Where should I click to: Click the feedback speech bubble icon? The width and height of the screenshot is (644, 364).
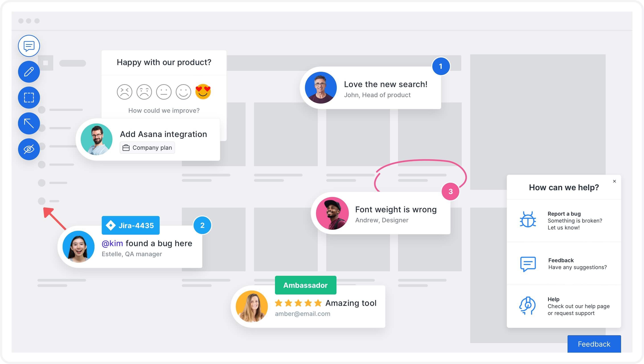click(527, 264)
